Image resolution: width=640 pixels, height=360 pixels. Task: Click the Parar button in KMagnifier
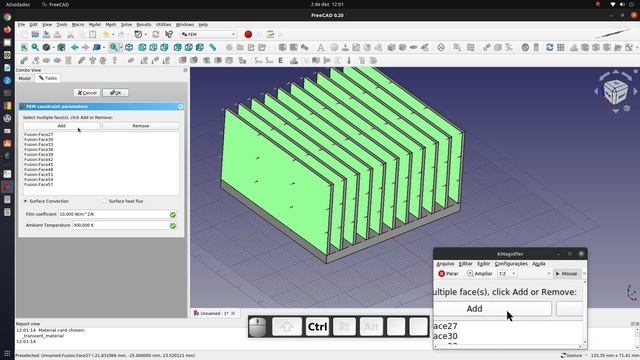tap(448, 273)
